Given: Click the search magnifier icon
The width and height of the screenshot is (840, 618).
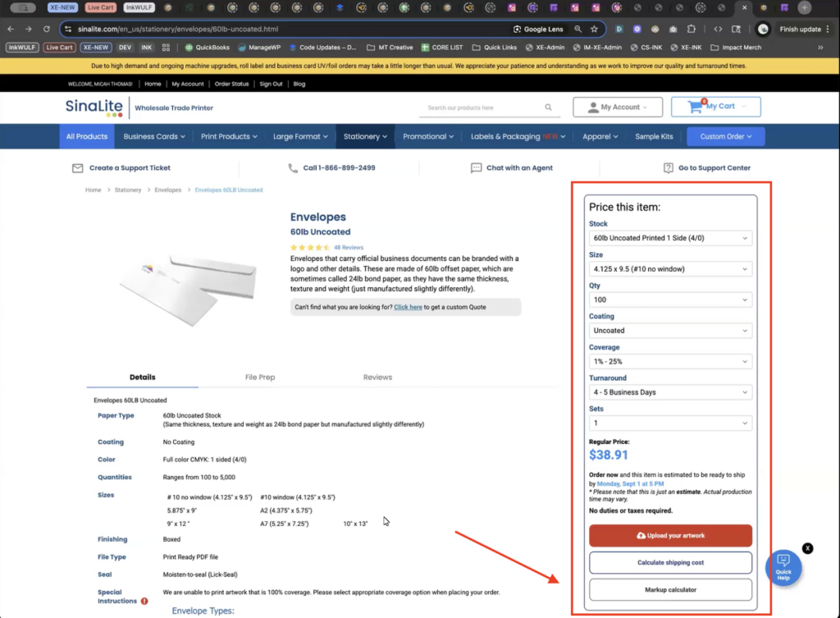Looking at the screenshot, I should [548, 108].
